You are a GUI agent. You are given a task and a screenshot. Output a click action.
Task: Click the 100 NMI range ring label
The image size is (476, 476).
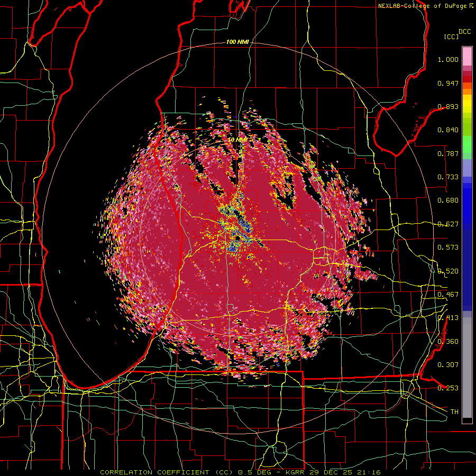(237, 42)
